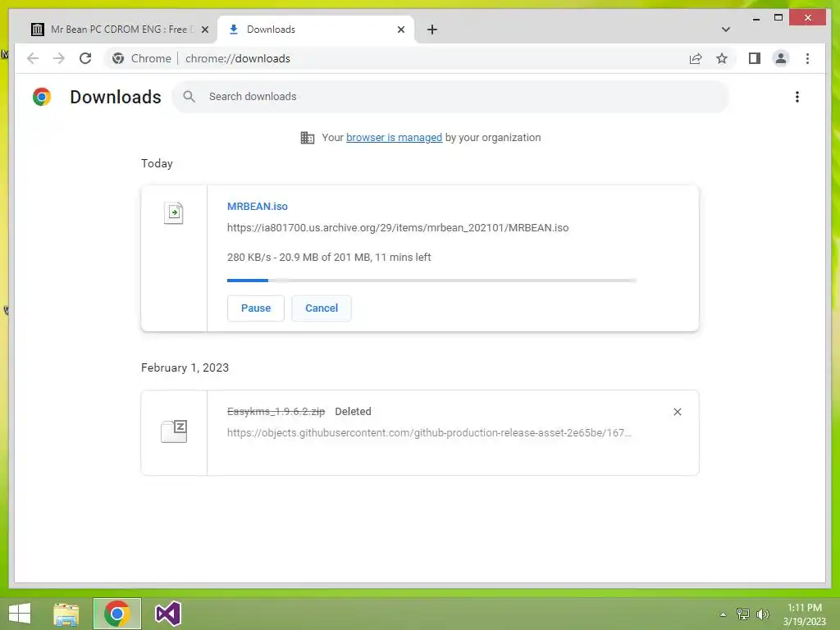The height and width of the screenshot is (630, 840).
Task: Open the network status tray icon
Action: 743,614
